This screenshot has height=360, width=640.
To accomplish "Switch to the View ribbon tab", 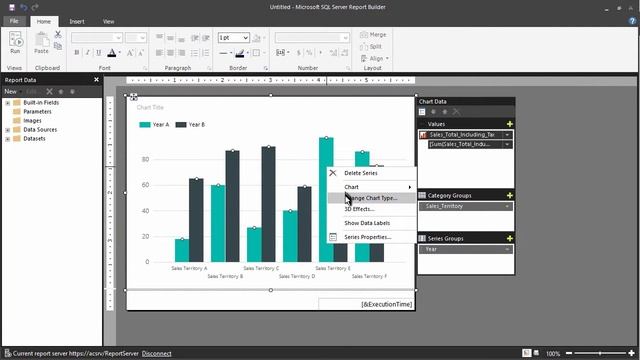I will (108, 22).
